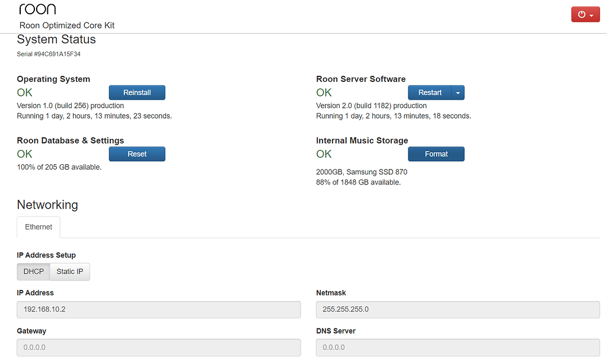Click the System Status heading
Screen dimensions: 607x364
(56, 39)
